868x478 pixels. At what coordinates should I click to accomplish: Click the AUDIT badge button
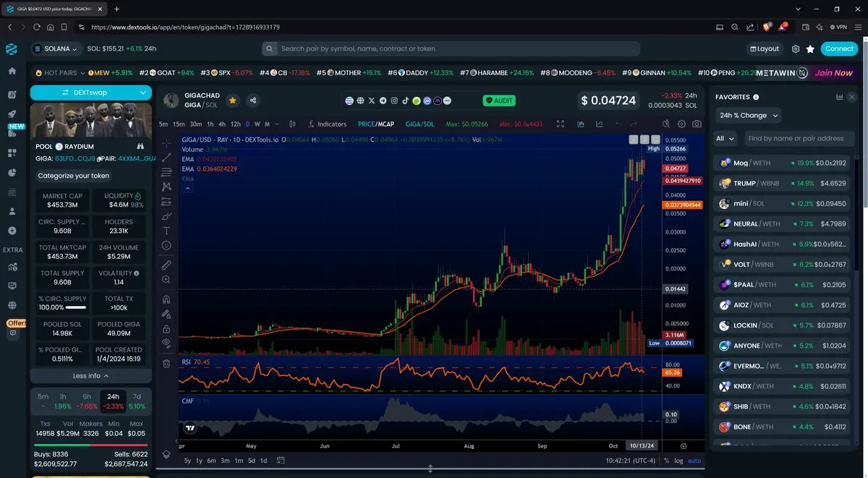coord(499,101)
